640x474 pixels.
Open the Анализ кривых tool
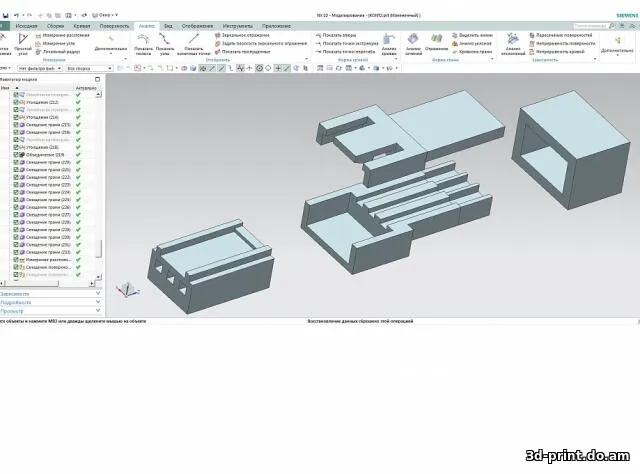(389, 44)
